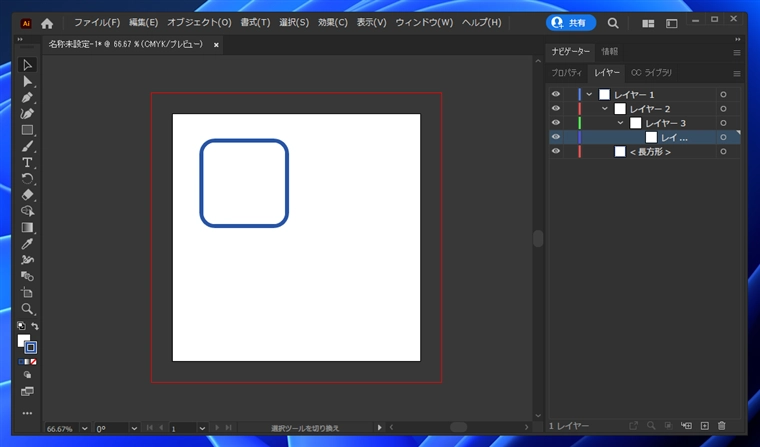Collapse レイヤー 3 tree chevron
This screenshot has height=447, width=760.
[x=620, y=123]
